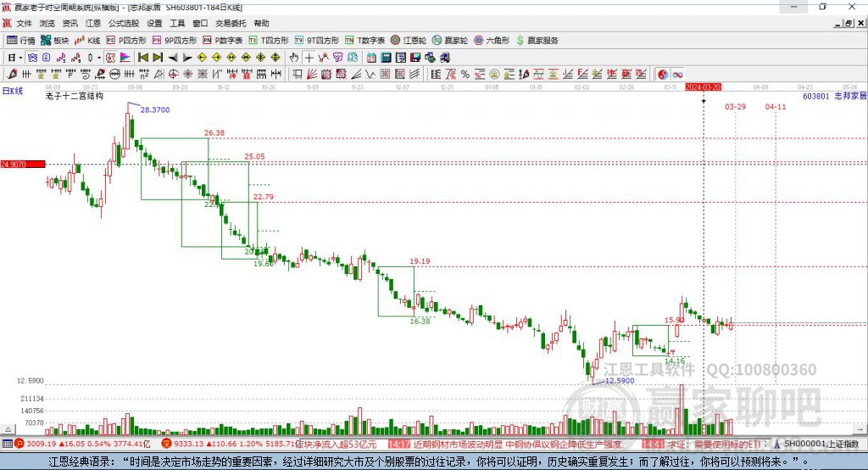Open 9P四方形 tool
Viewport: 868px width, 470px height.
[x=175, y=41]
